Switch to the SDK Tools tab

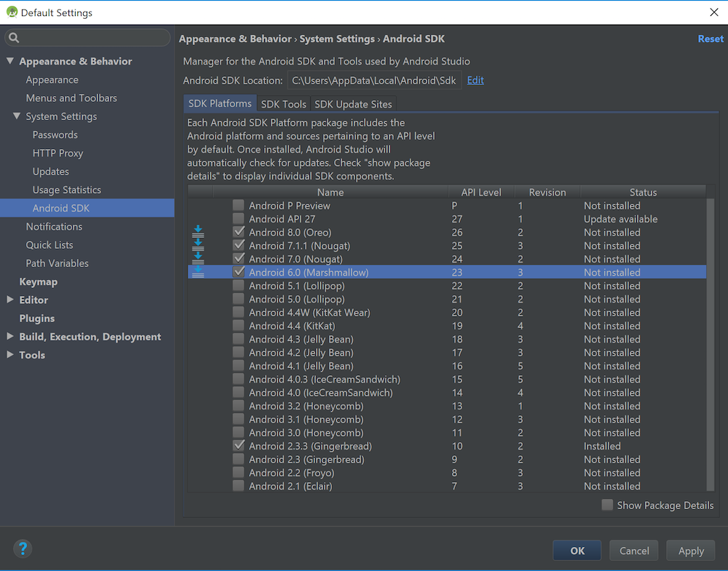(x=283, y=104)
